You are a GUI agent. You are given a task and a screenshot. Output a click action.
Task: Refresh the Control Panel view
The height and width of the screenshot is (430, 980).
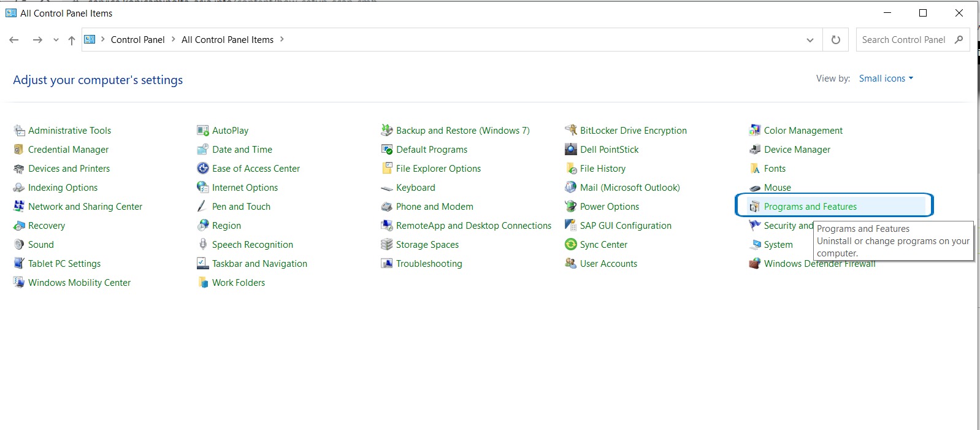click(x=835, y=40)
